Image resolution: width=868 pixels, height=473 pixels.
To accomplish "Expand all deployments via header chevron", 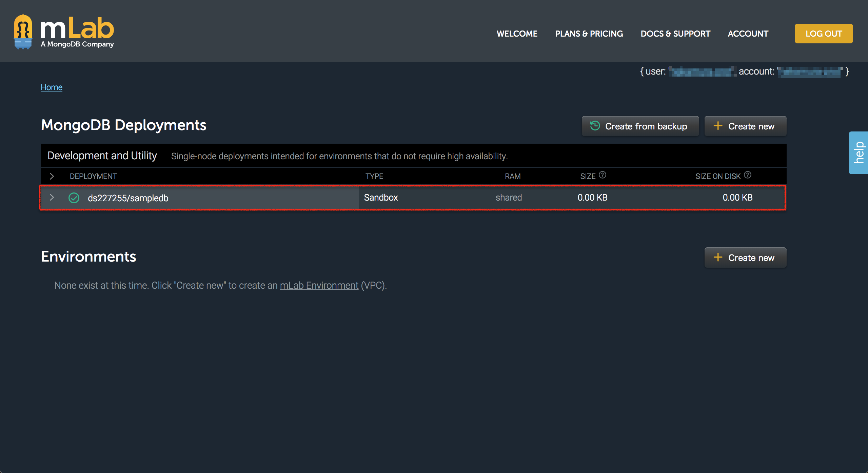I will click(52, 176).
